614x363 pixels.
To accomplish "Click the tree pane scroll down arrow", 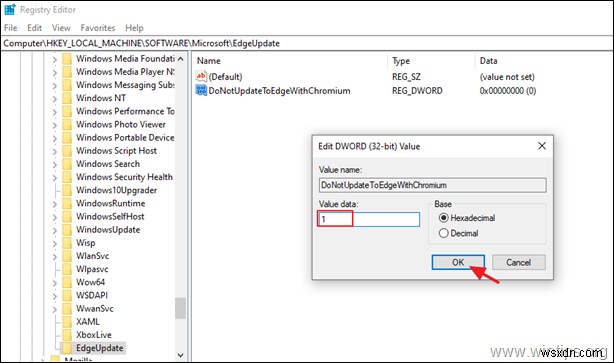I will point(181,355).
